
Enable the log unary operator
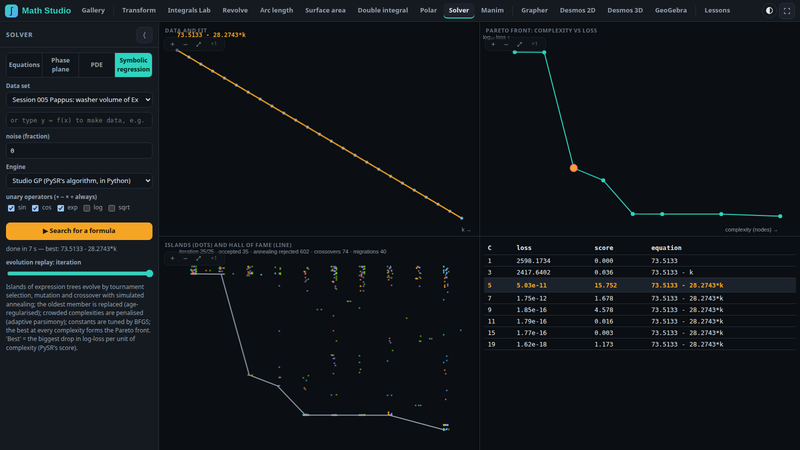[87, 208]
